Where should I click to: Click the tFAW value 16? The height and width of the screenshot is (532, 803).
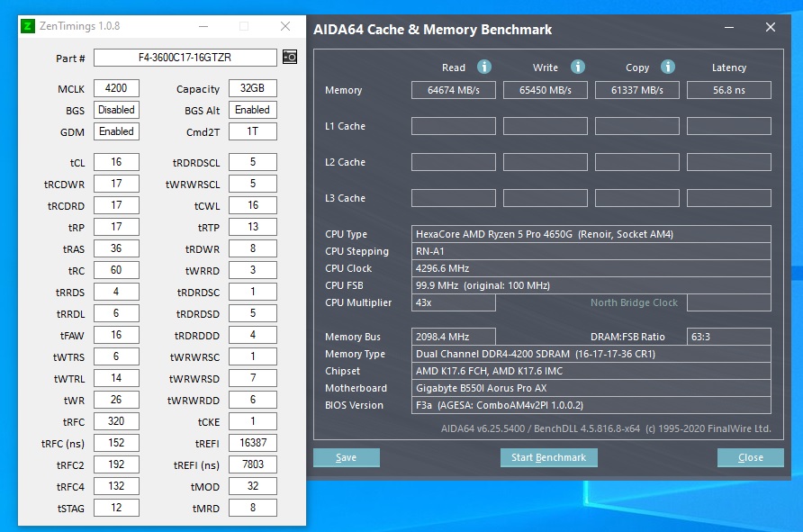[116, 335]
